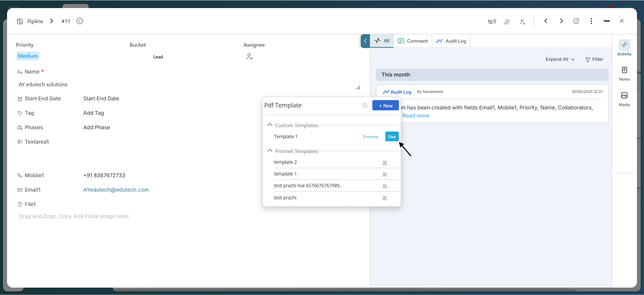Go to previous record arrow
The width and height of the screenshot is (644, 295).
tap(546, 21)
